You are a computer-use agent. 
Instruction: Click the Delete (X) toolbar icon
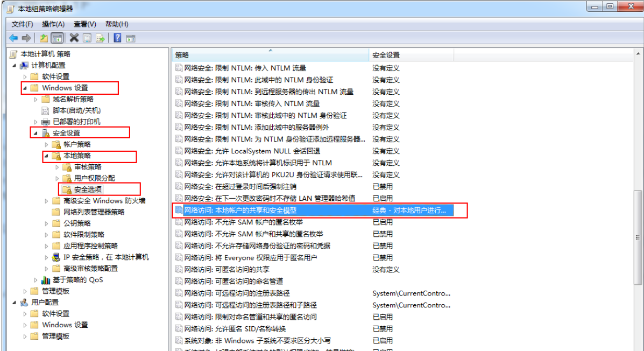point(74,38)
